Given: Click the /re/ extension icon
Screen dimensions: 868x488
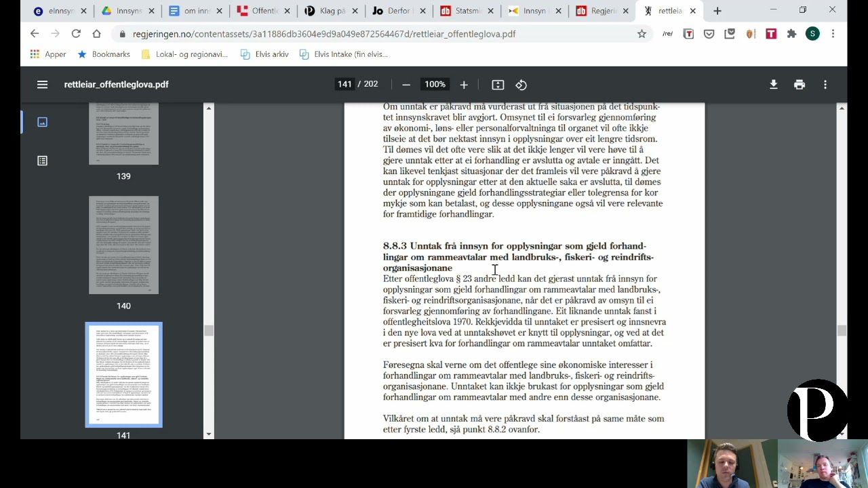Looking at the screenshot, I should coord(668,33).
